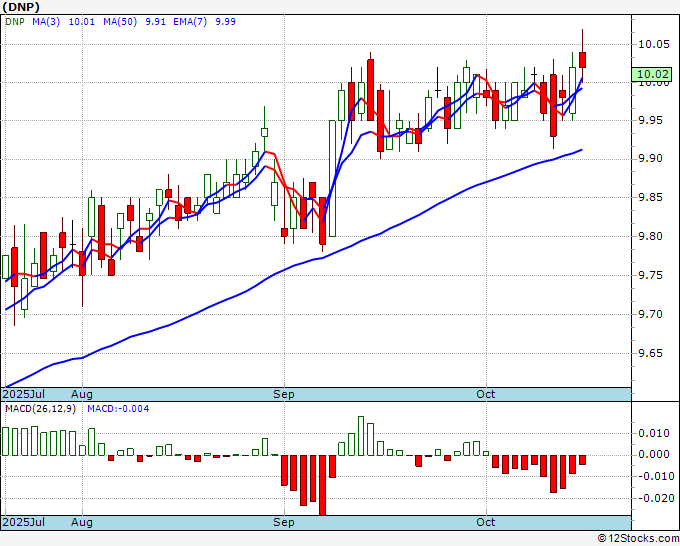Click the MA(50) value 9.91

(155, 21)
